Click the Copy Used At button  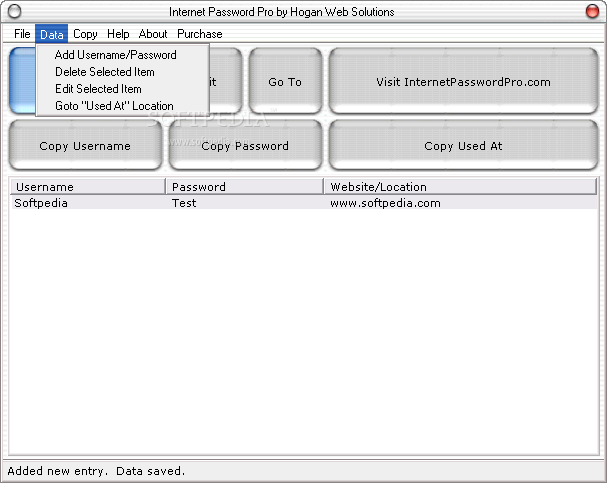[x=463, y=146]
